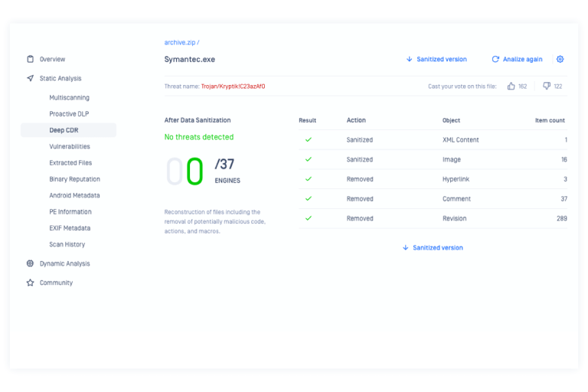588x392 pixels.
Task: Click Revision object cell
Action: (x=455, y=218)
